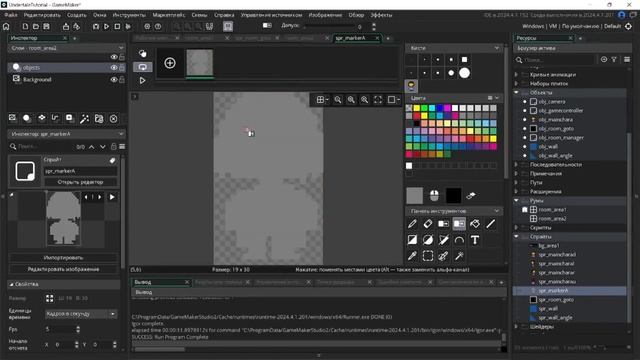Collapse the Brushes panel
This screenshot has width=640, height=360.
(x=496, y=48)
